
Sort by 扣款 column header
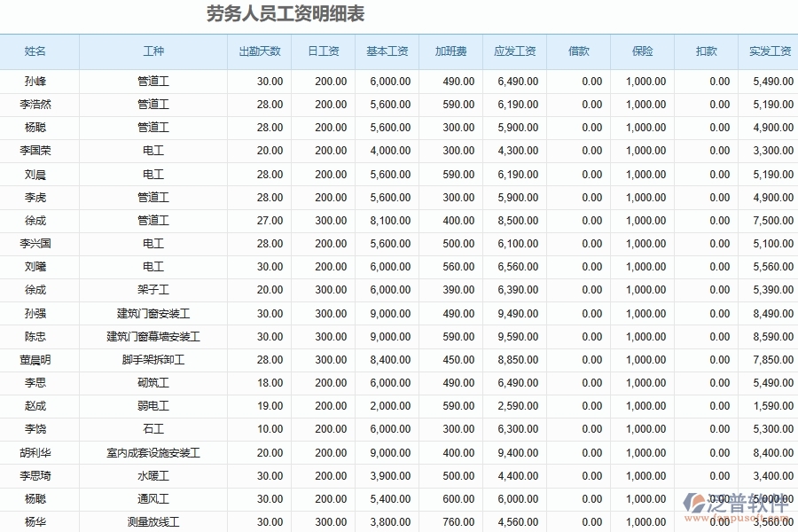coord(705,51)
